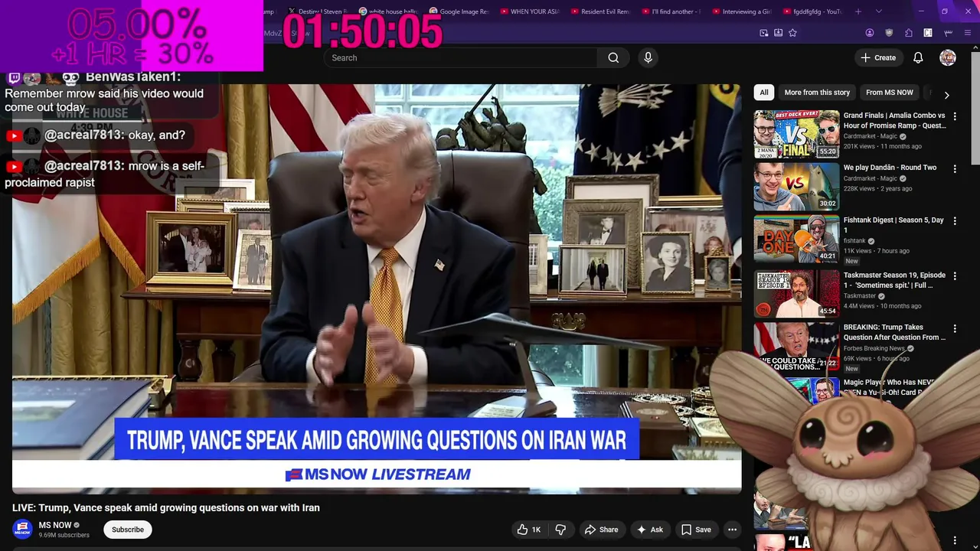Viewport: 980px width, 551px height.
Task: Select From MS NOW chip
Action: coord(889,93)
